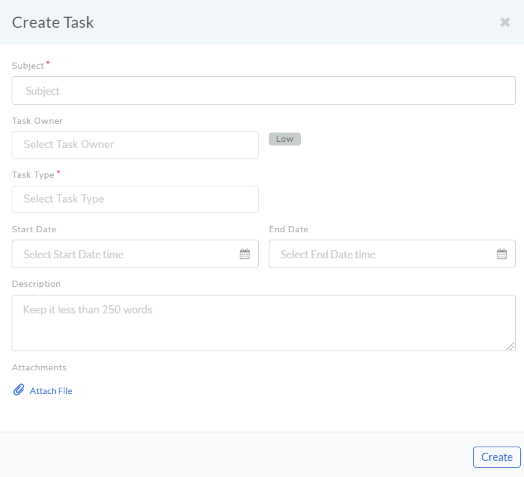Click the Subject field label
524x477 pixels.
(28, 66)
